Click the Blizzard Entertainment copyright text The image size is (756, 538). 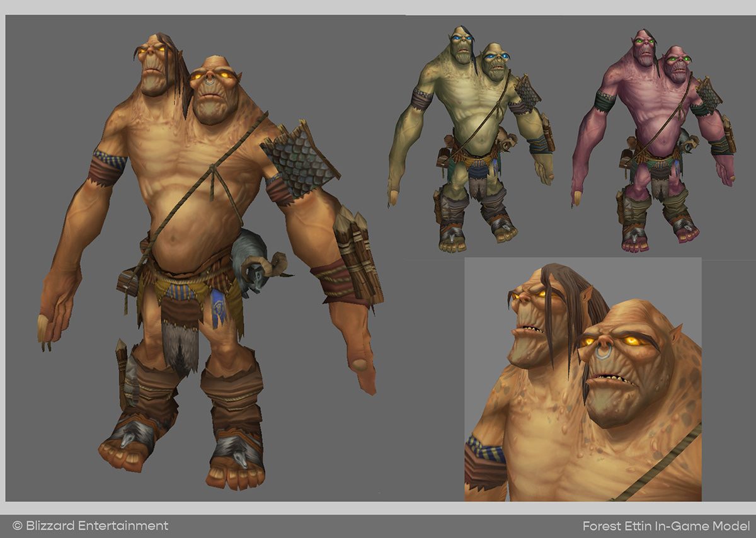[x=91, y=525]
